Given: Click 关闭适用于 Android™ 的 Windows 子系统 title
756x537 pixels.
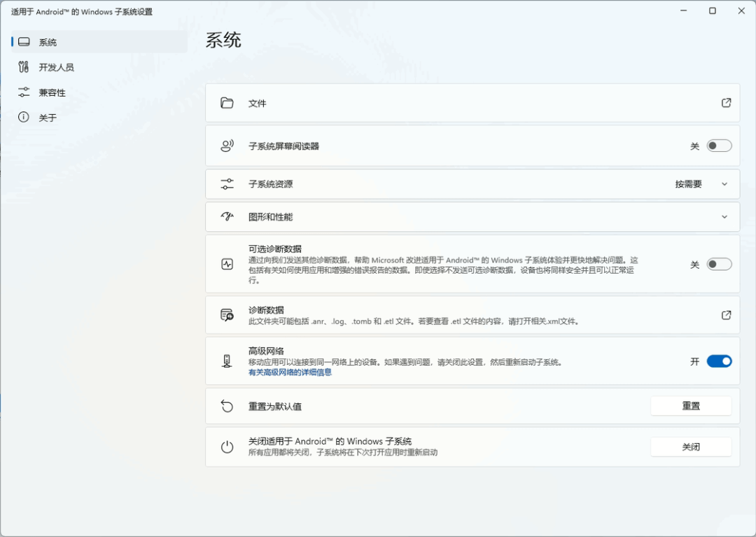Looking at the screenshot, I should tap(330, 441).
